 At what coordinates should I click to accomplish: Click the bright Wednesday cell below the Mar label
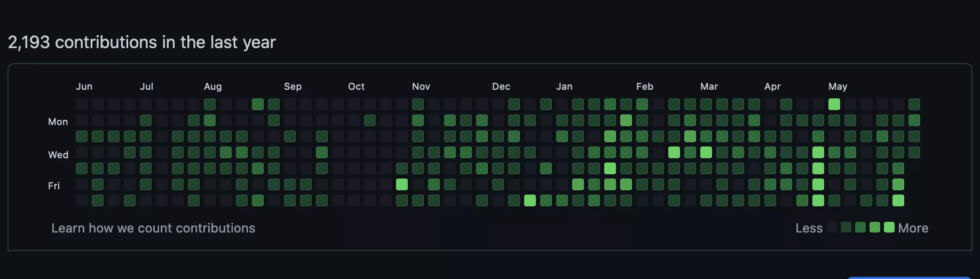706,152
